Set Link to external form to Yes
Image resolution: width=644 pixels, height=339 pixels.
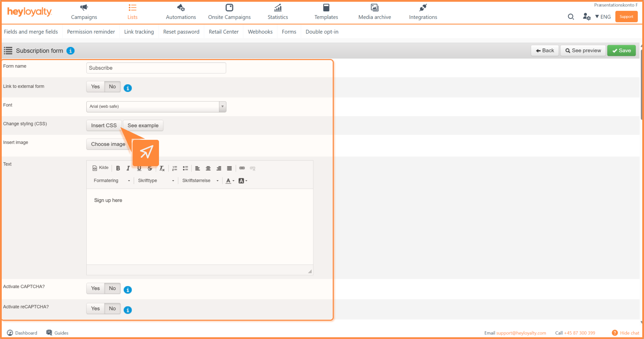(95, 87)
